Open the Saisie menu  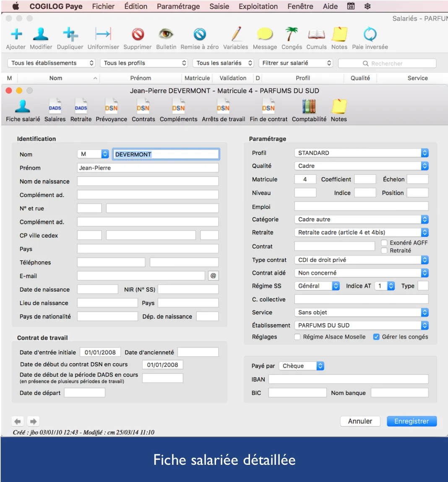coord(219,6)
